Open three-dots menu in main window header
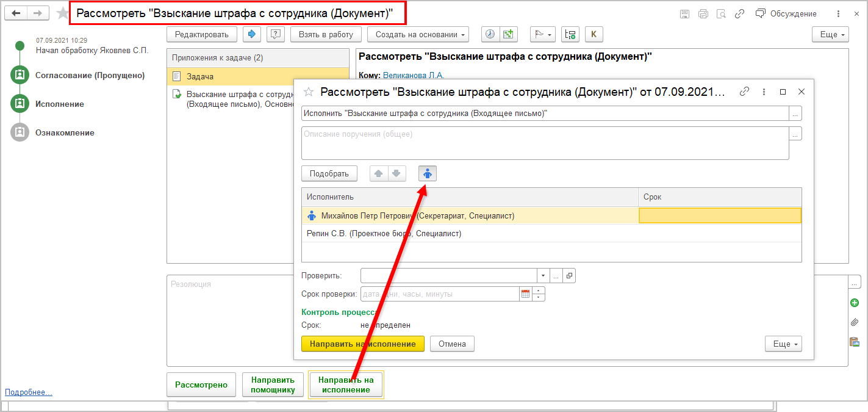Screen dimensions: 868x412 pyautogui.click(x=839, y=13)
